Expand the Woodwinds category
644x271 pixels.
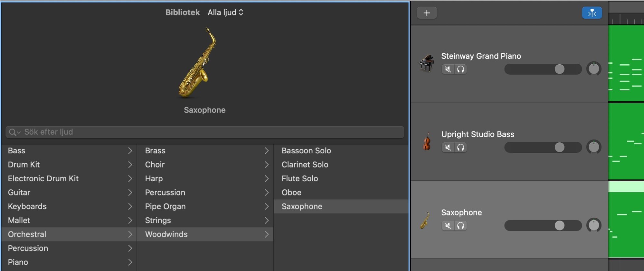[x=193, y=234]
